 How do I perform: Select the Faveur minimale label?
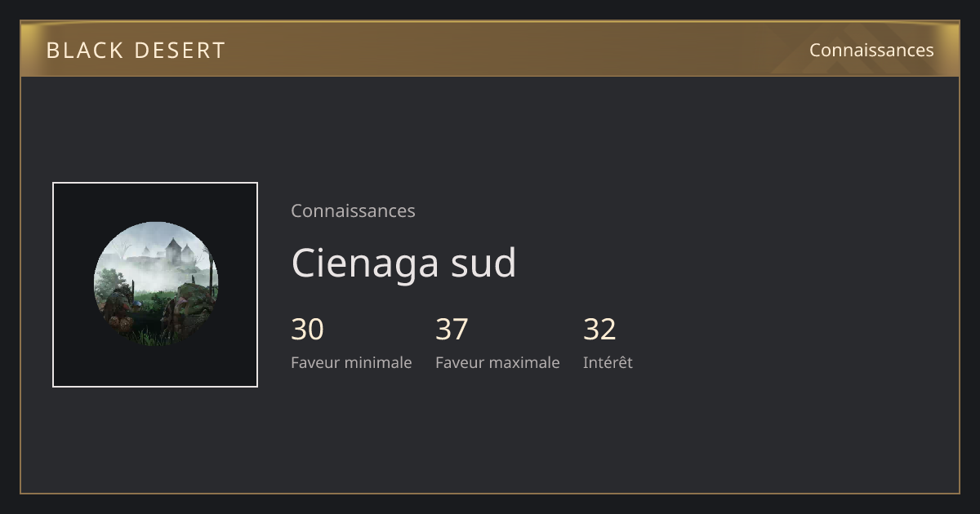click(351, 362)
